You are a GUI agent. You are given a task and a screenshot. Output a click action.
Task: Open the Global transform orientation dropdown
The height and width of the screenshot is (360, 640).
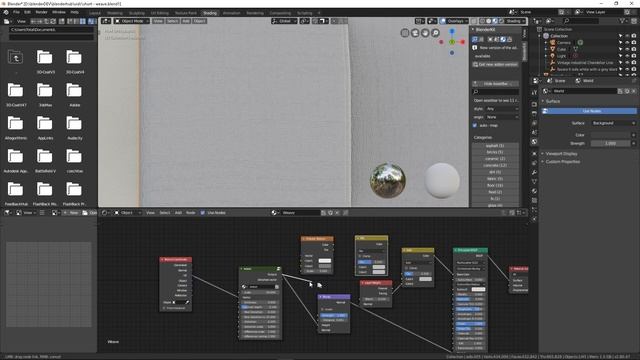point(284,21)
